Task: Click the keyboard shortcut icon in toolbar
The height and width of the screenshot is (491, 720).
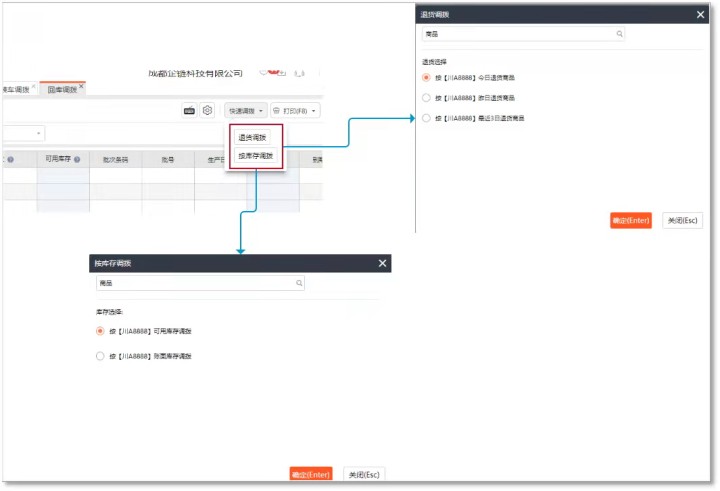Action: [x=189, y=111]
